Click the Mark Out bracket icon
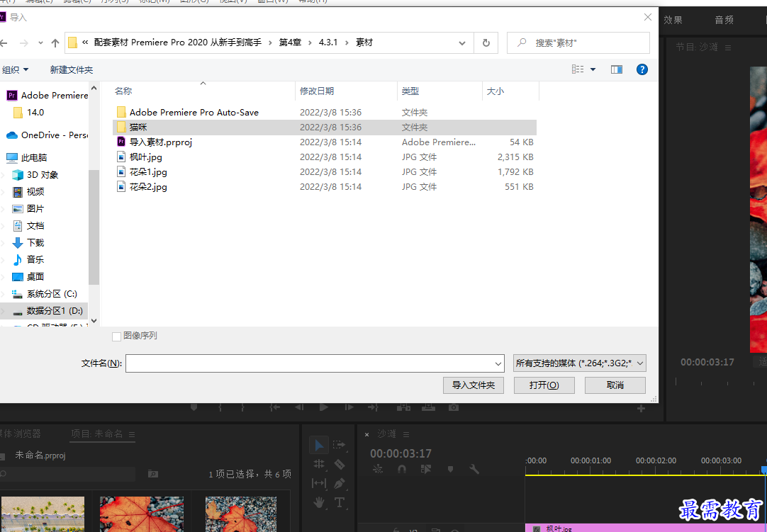 tap(242, 407)
